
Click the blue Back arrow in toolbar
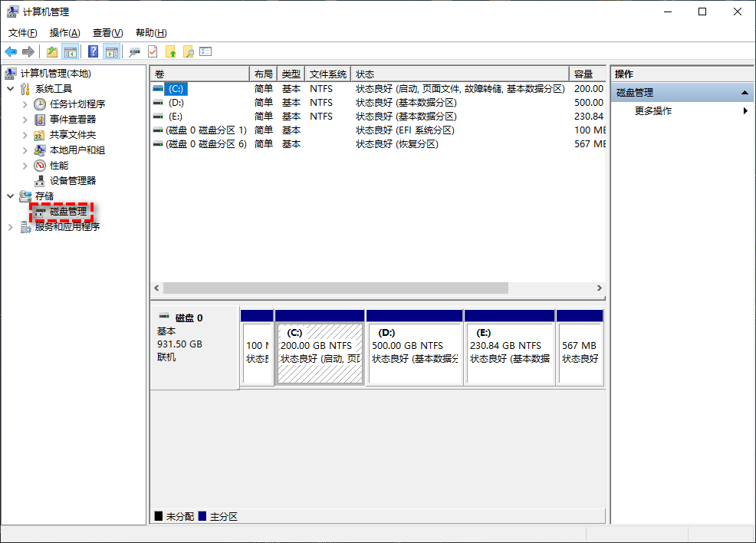pos(11,51)
